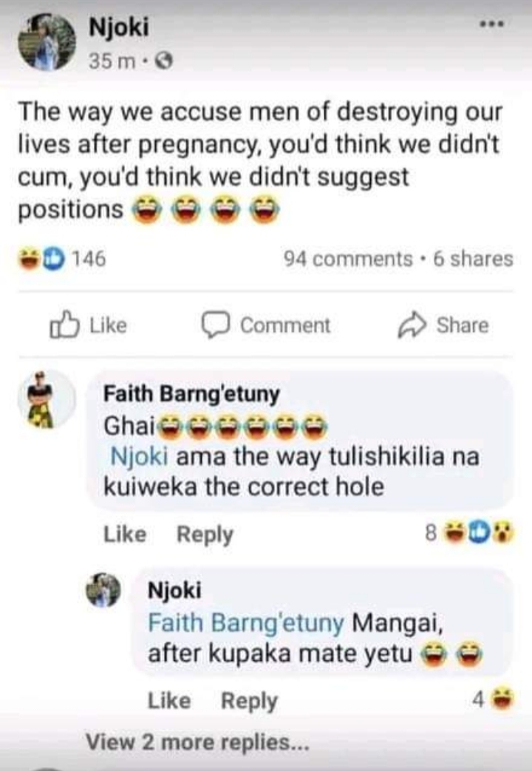View the laughing reaction on Njoki's reply

pos(502,699)
